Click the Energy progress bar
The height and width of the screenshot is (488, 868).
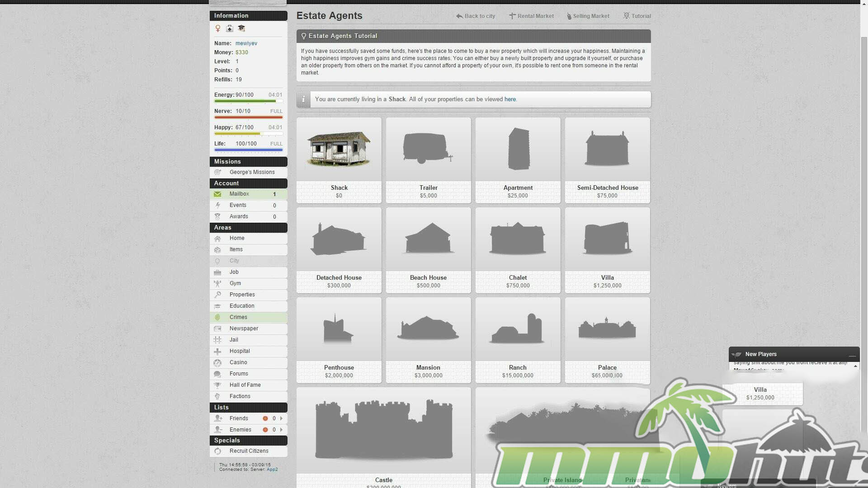click(x=248, y=101)
